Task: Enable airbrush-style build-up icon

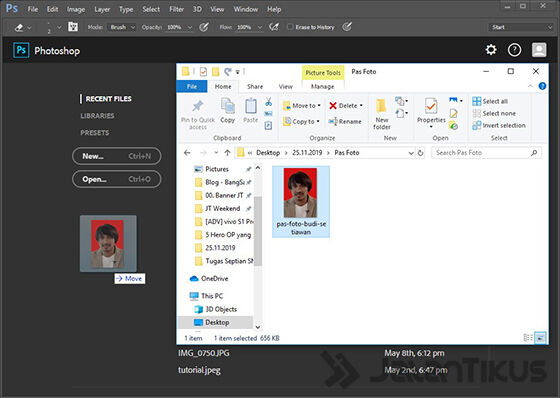Action: tap(274, 27)
